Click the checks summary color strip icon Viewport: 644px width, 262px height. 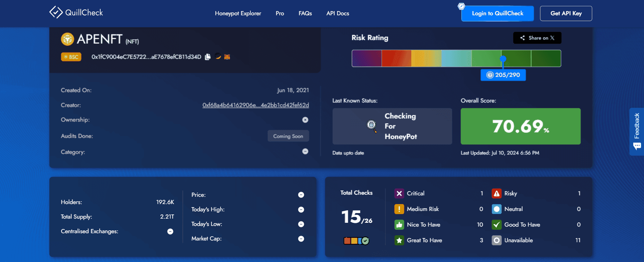point(357,240)
